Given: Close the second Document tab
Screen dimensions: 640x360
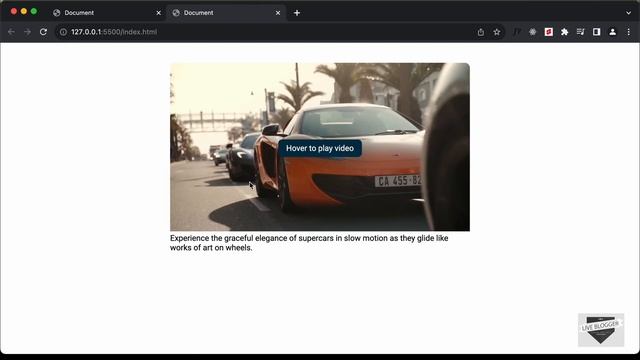Looking at the screenshot, I should pyautogui.click(x=278, y=13).
